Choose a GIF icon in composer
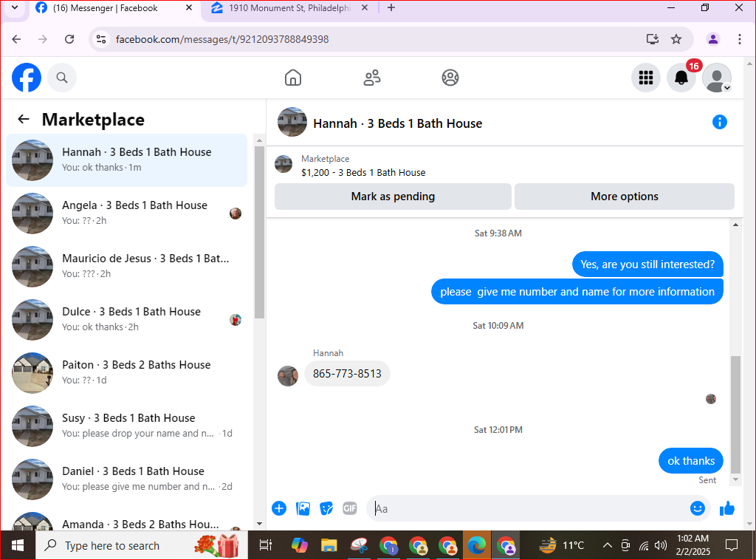Viewport: 756px width, 560px height. click(349, 508)
